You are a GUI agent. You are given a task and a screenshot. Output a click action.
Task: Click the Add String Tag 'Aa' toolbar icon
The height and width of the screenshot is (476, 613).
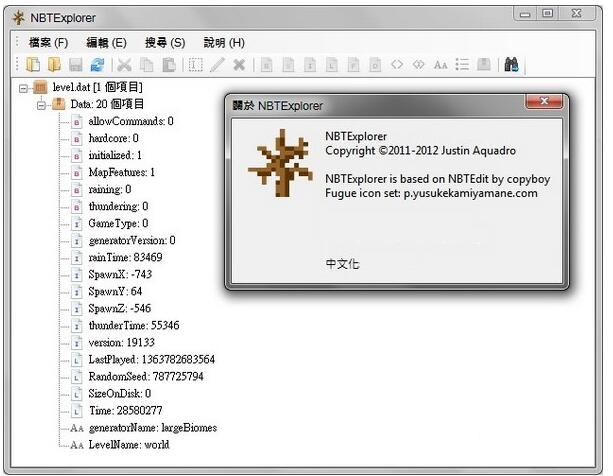pyautogui.click(x=440, y=65)
